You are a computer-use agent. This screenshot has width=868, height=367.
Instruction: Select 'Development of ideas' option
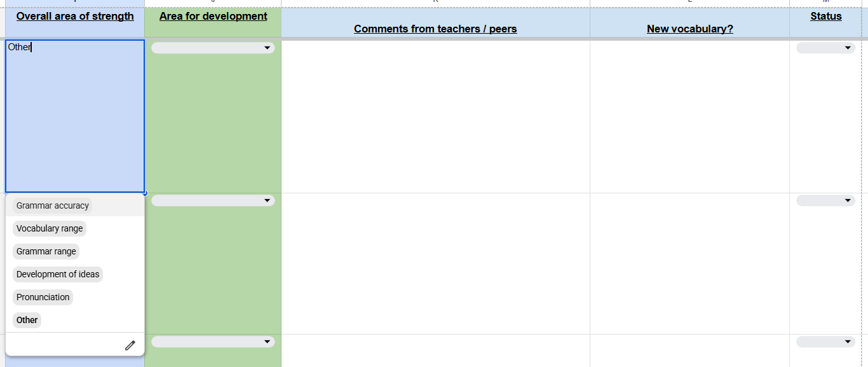[58, 274]
